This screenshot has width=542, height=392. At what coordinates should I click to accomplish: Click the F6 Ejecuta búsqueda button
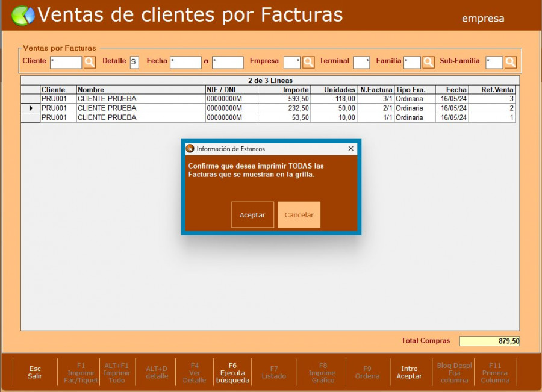(x=232, y=373)
